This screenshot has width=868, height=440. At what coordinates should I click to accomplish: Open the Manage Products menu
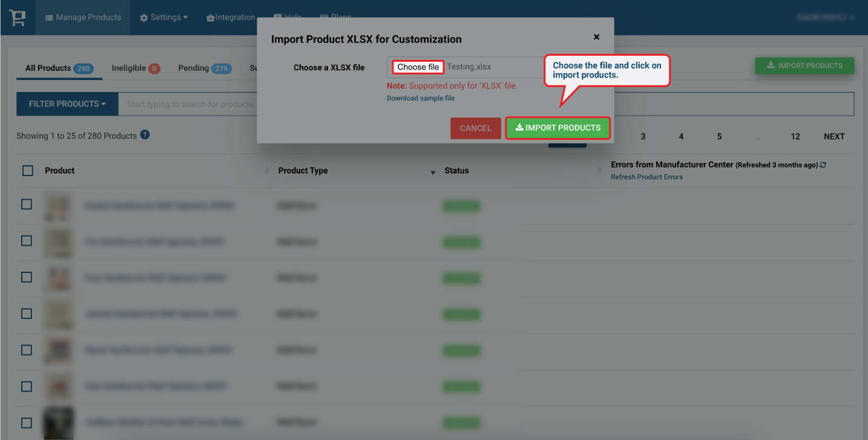pos(84,18)
